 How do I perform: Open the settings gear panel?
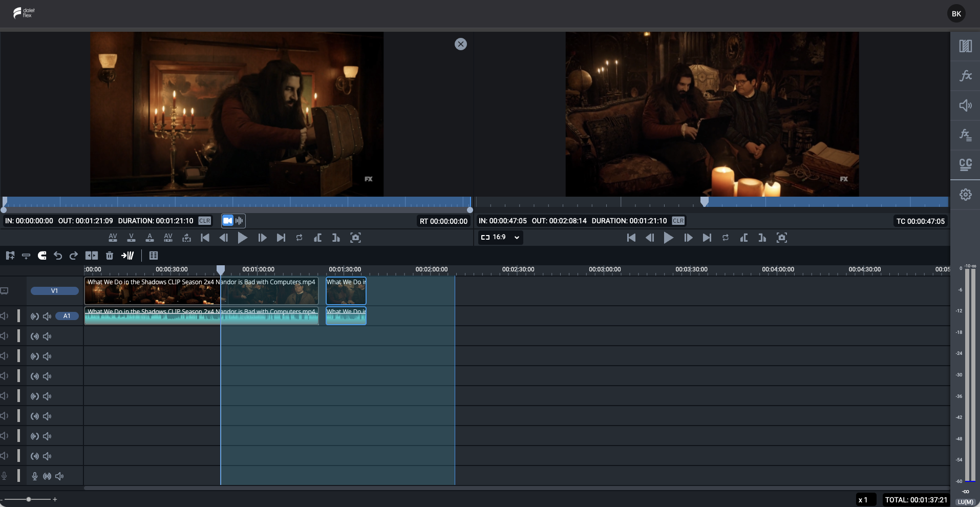coord(965,195)
